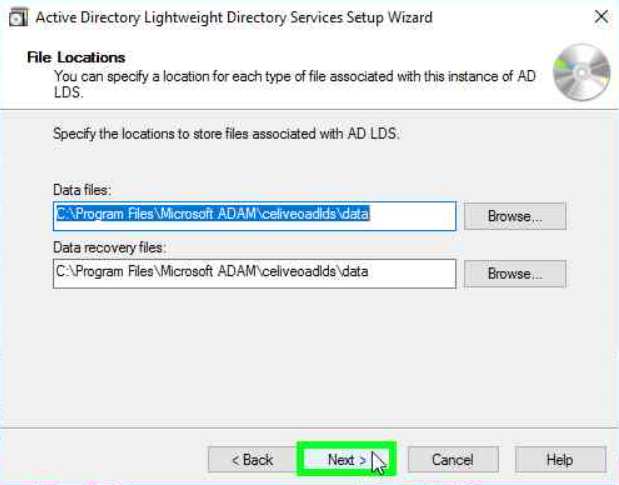This screenshot has width=619, height=485.
Task: Browse for the Data files location
Action: (515, 216)
